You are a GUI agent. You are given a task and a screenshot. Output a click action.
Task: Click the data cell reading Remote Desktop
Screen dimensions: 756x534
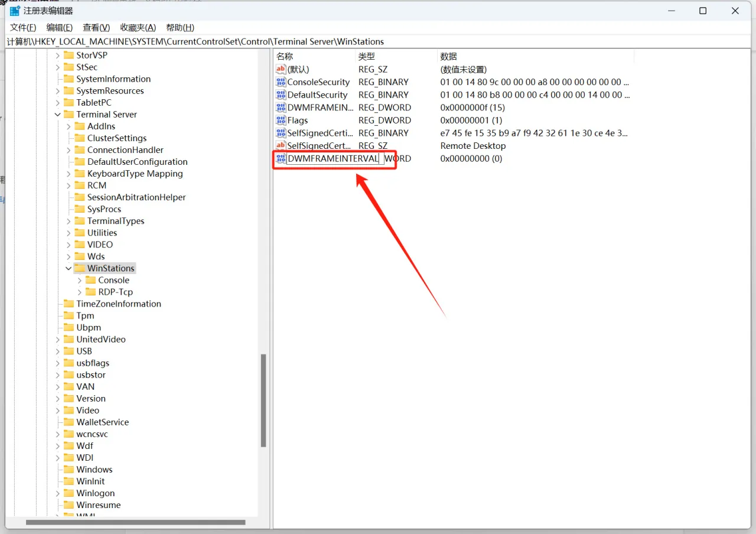pos(473,146)
